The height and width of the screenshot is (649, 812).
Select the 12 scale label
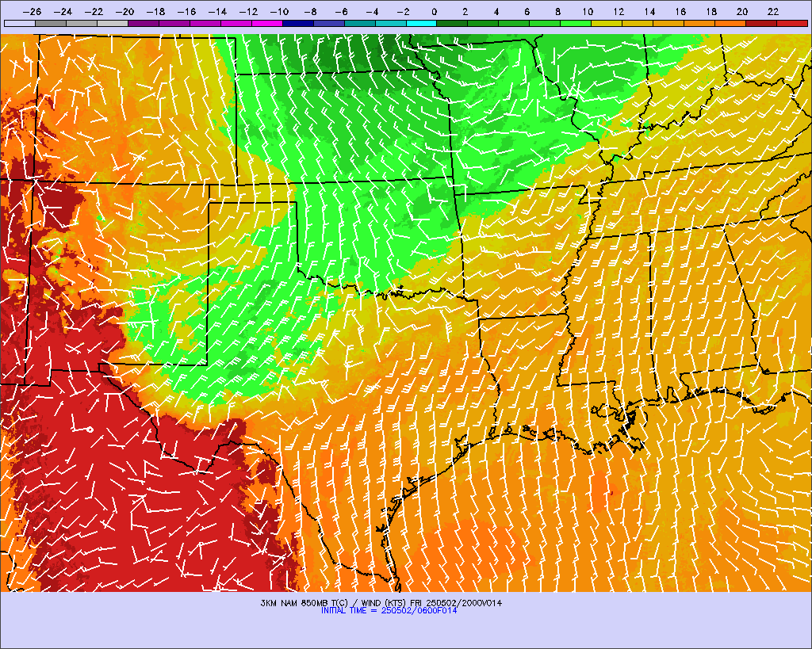click(x=619, y=11)
